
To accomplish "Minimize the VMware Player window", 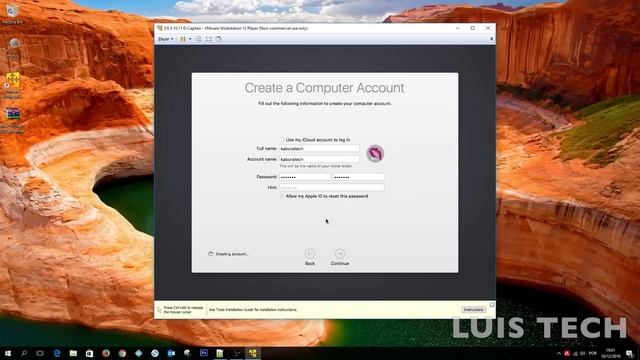I will (458, 28).
